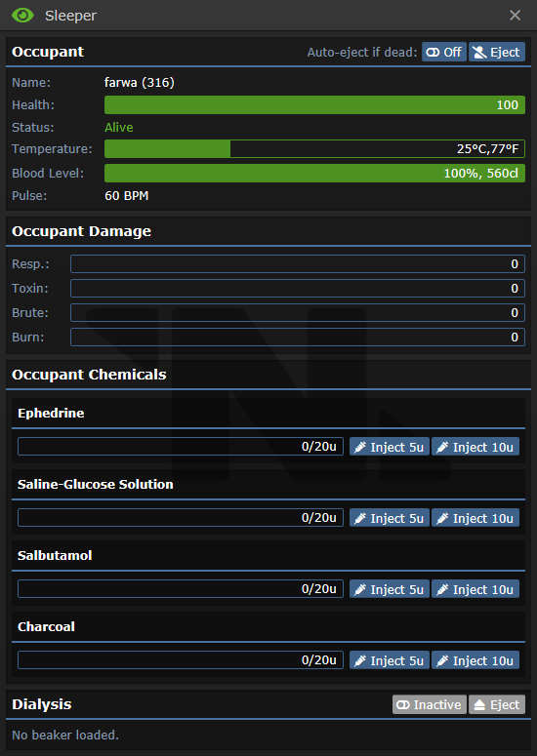This screenshot has width=537, height=756.
Task: Inject 5u of Charcoal
Action: click(x=389, y=660)
